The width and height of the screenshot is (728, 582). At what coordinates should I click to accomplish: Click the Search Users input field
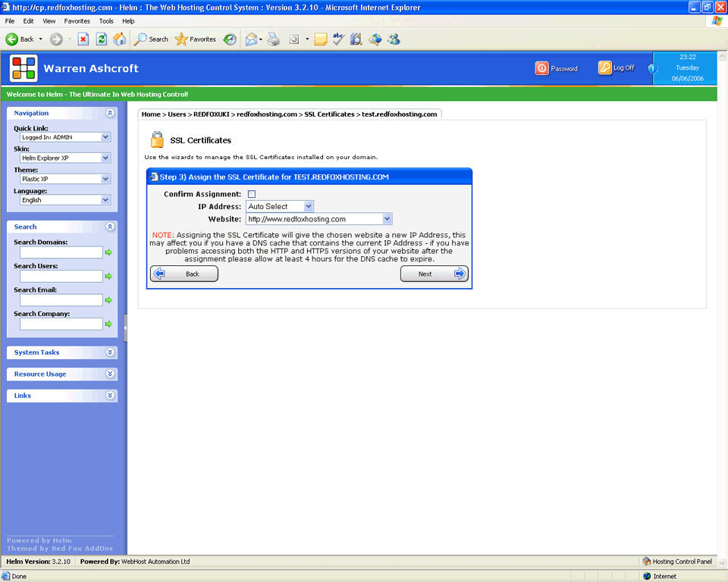(61, 276)
